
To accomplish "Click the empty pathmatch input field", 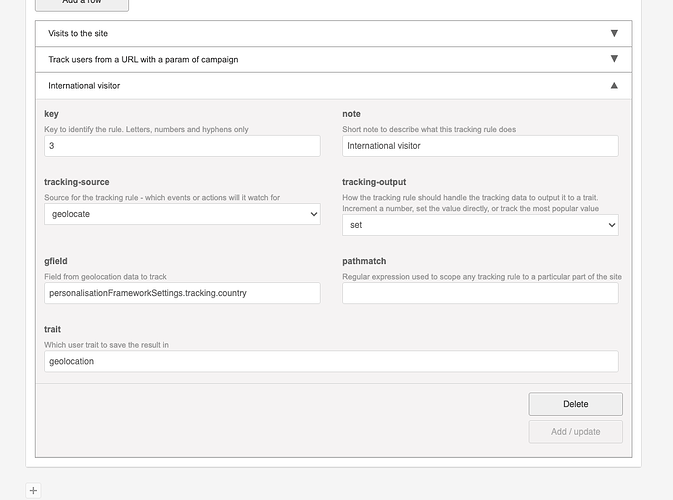I will [x=480, y=293].
